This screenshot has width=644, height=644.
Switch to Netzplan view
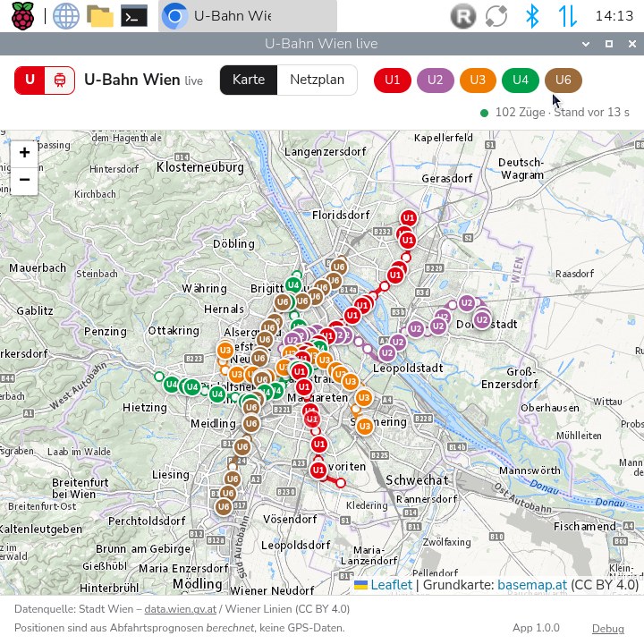coord(317,80)
